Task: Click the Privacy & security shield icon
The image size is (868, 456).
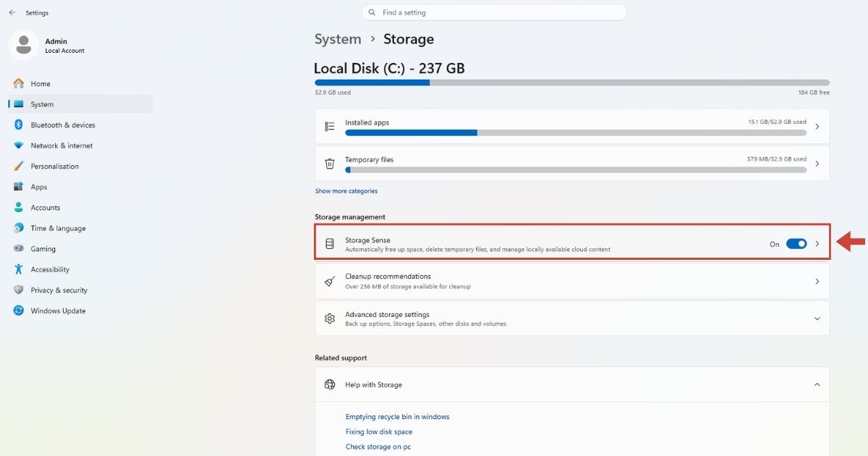Action: [x=18, y=290]
